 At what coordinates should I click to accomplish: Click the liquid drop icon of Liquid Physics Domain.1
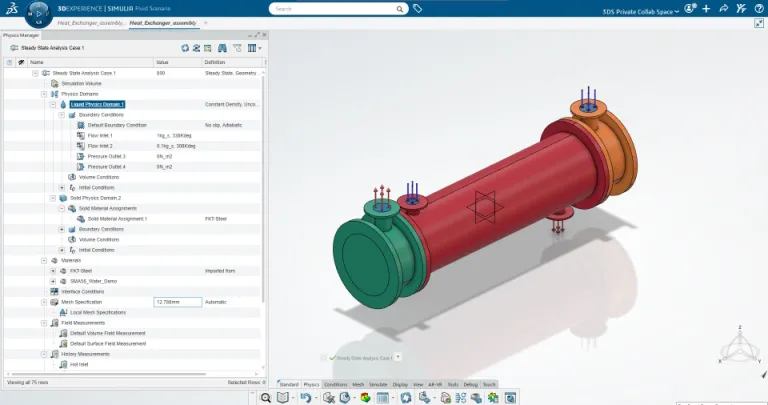coord(63,104)
